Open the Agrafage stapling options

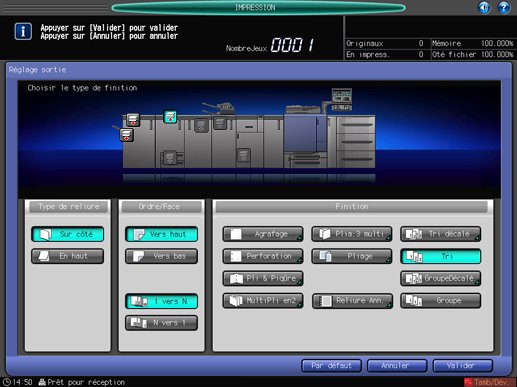click(263, 234)
